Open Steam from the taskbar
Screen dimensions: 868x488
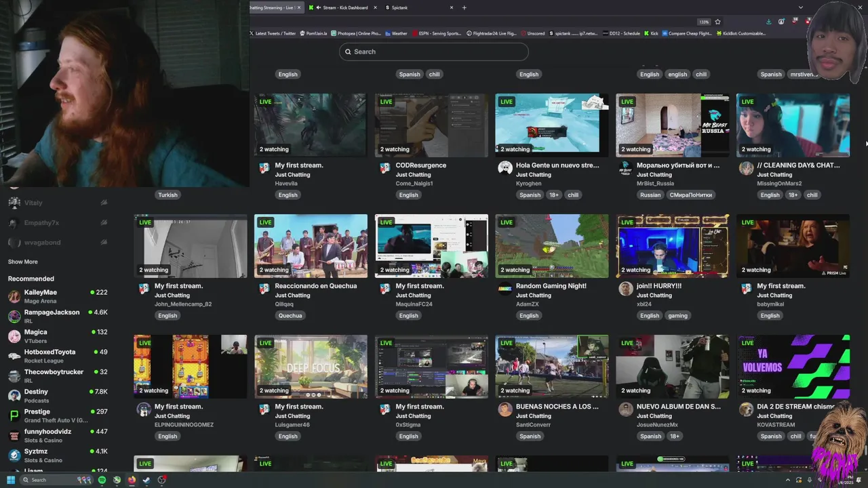(x=146, y=480)
